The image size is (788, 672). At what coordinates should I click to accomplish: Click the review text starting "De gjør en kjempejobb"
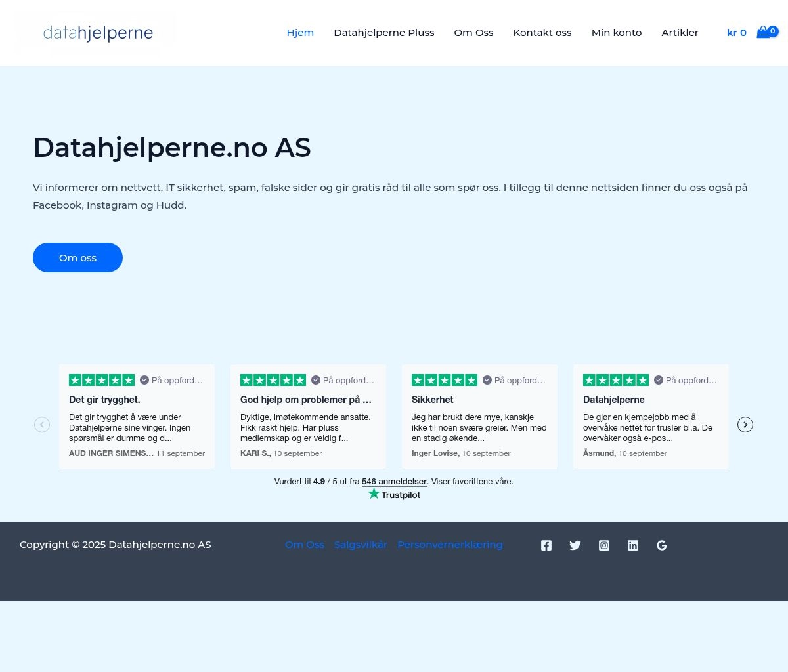(648, 428)
